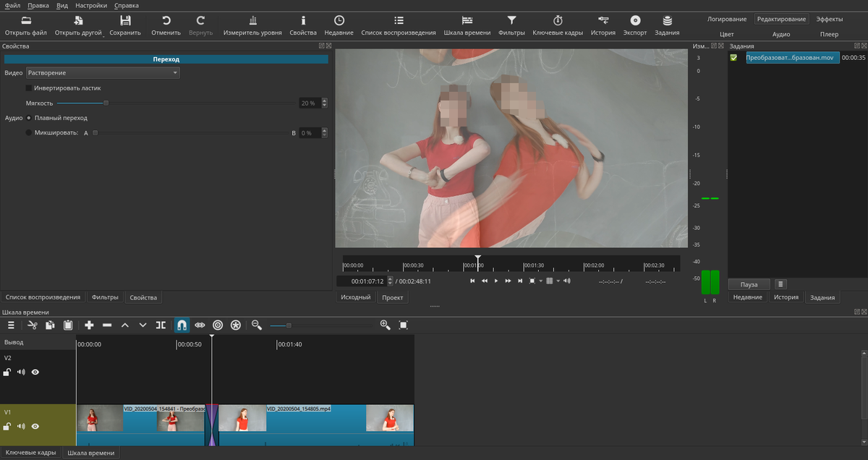This screenshot has width=868, height=460.
Task: Click the Пауза button in jobs
Action: 749,284
